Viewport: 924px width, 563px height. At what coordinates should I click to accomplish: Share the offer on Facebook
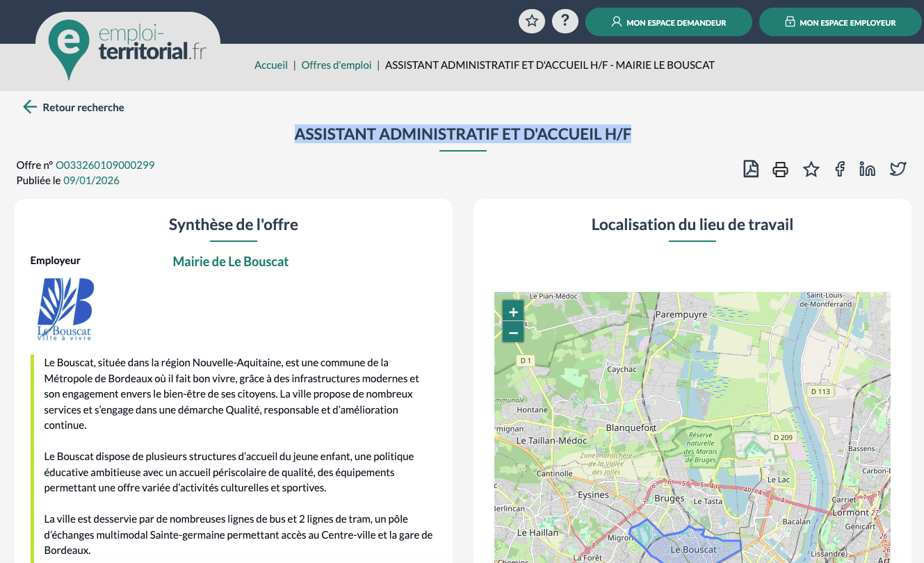pyautogui.click(x=840, y=169)
